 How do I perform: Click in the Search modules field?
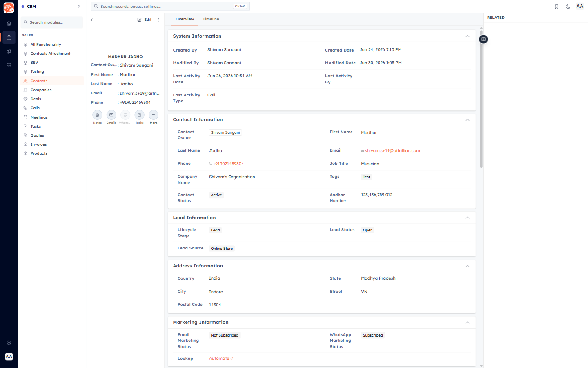(x=52, y=22)
